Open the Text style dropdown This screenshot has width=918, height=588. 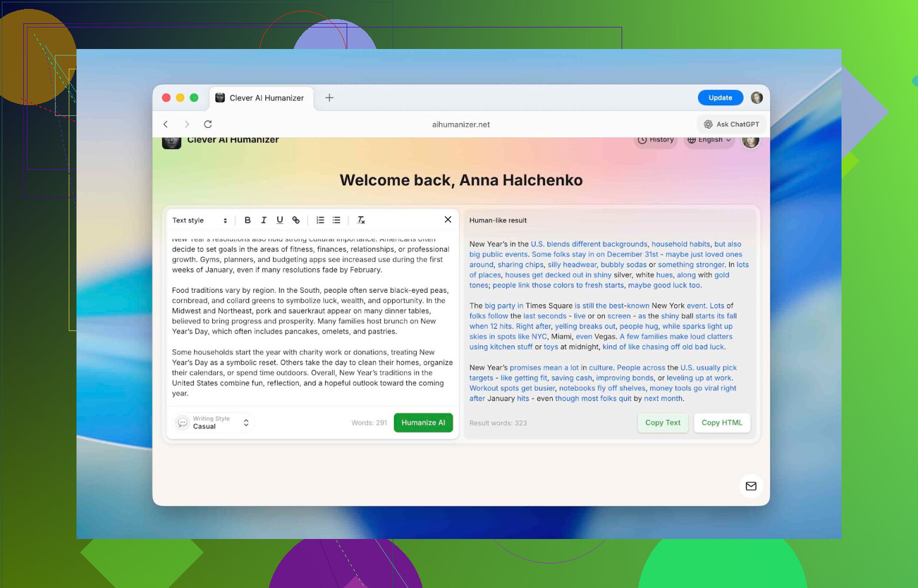pyautogui.click(x=200, y=220)
